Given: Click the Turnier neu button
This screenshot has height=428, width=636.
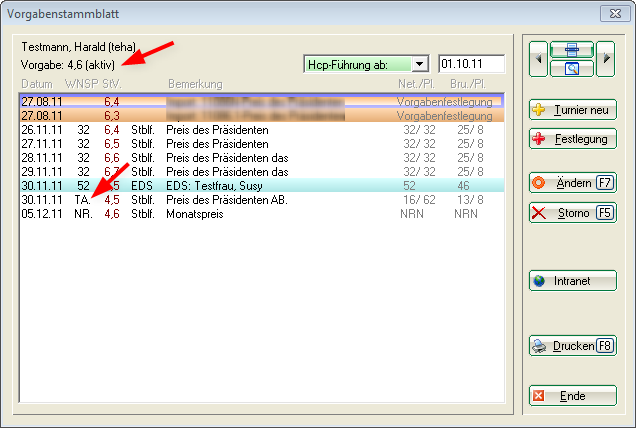Looking at the screenshot, I should click(573, 110).
